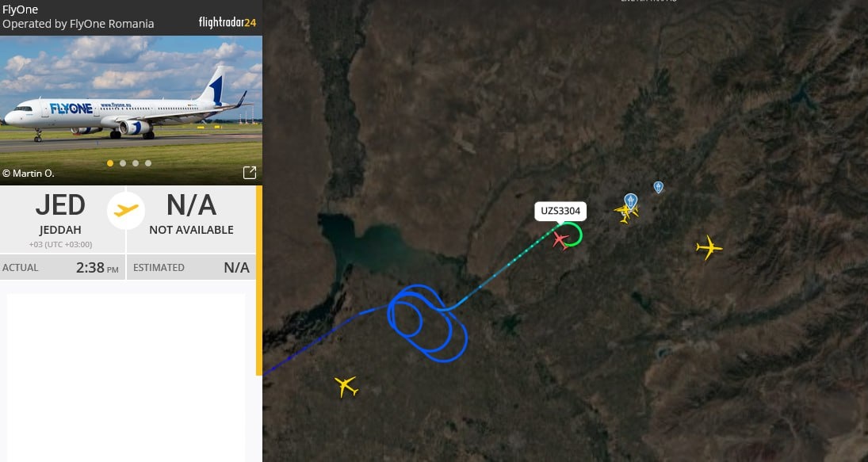
Task: Click the yellow plane route icon circle
Action: pyautogui.click(x=126, y=211)
